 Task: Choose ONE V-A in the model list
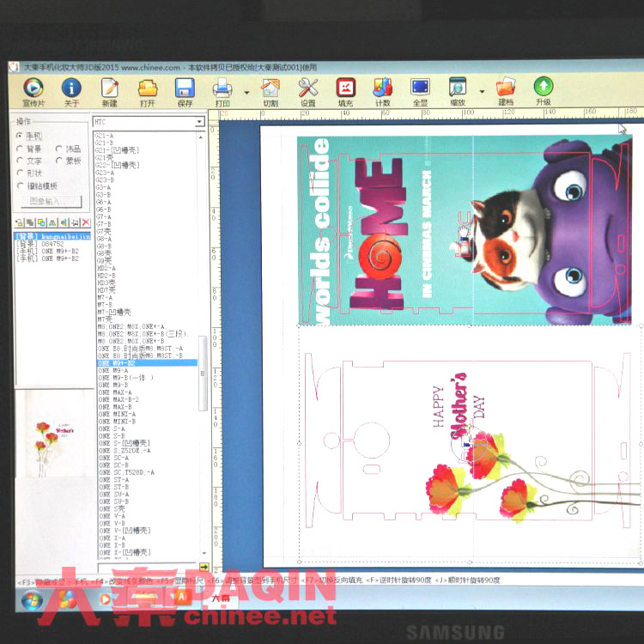pos(112,516)
